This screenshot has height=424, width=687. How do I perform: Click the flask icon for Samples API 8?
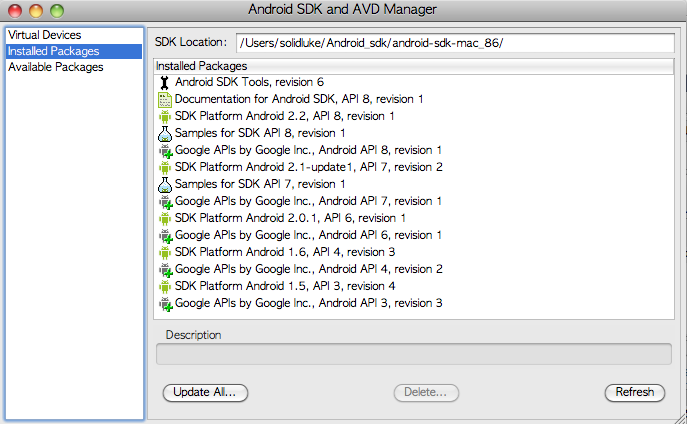click(165, 134)
